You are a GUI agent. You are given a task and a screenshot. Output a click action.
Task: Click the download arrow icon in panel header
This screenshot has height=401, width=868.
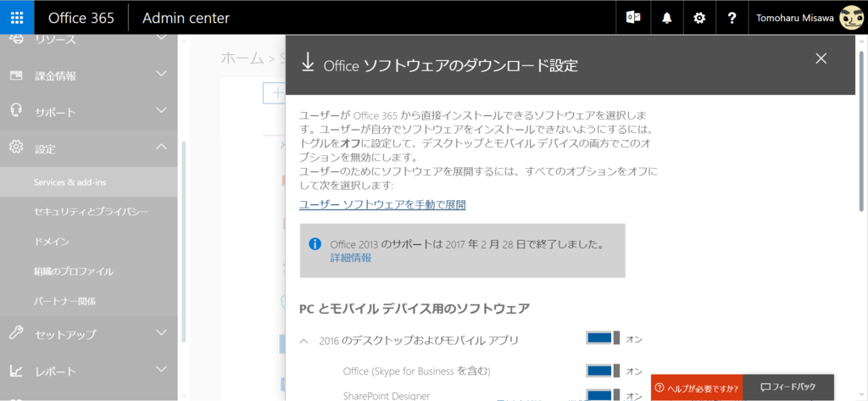tap(307, 63)
